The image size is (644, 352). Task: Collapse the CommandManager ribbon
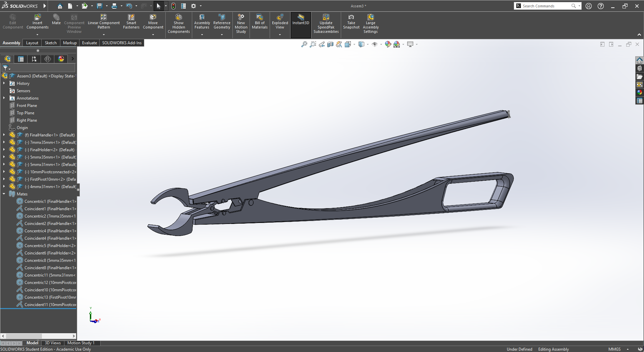coord(639,35)
